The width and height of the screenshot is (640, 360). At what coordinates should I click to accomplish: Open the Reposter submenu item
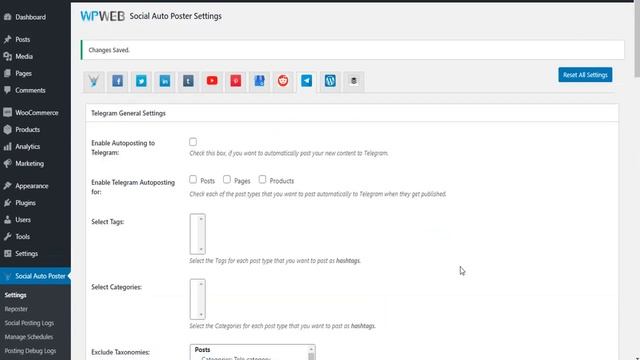16,309
